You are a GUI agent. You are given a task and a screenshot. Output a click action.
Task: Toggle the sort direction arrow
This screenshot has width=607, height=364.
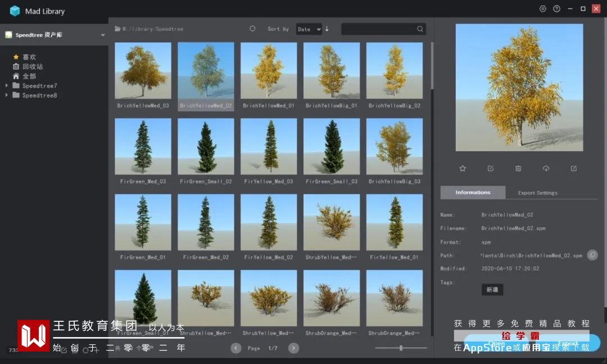point(327,29)
